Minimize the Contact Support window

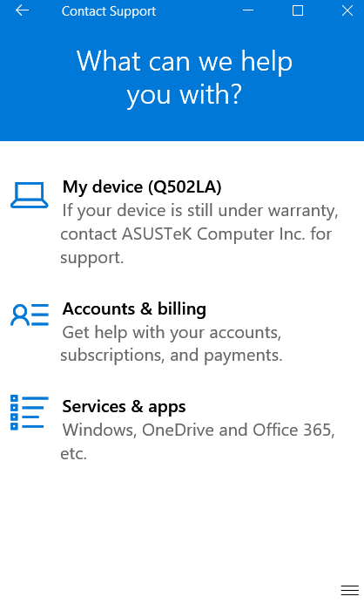pos(248,10)
